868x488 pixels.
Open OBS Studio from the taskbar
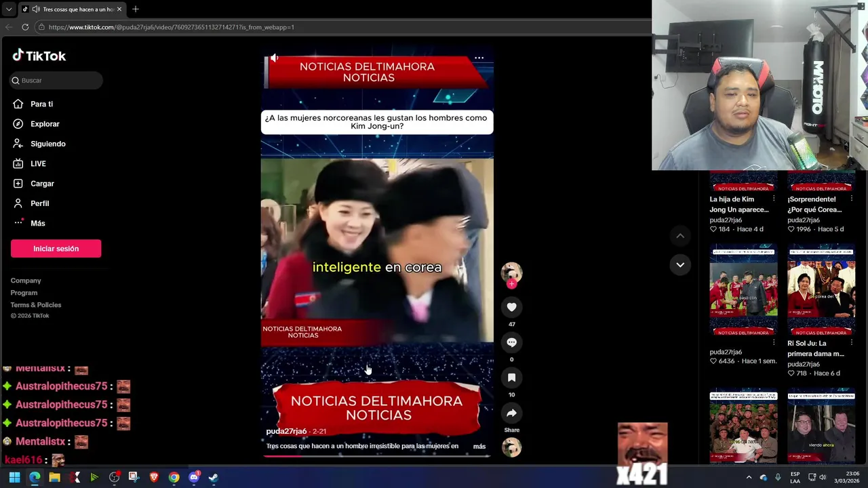pyautogui.click(x=114, y=477)
